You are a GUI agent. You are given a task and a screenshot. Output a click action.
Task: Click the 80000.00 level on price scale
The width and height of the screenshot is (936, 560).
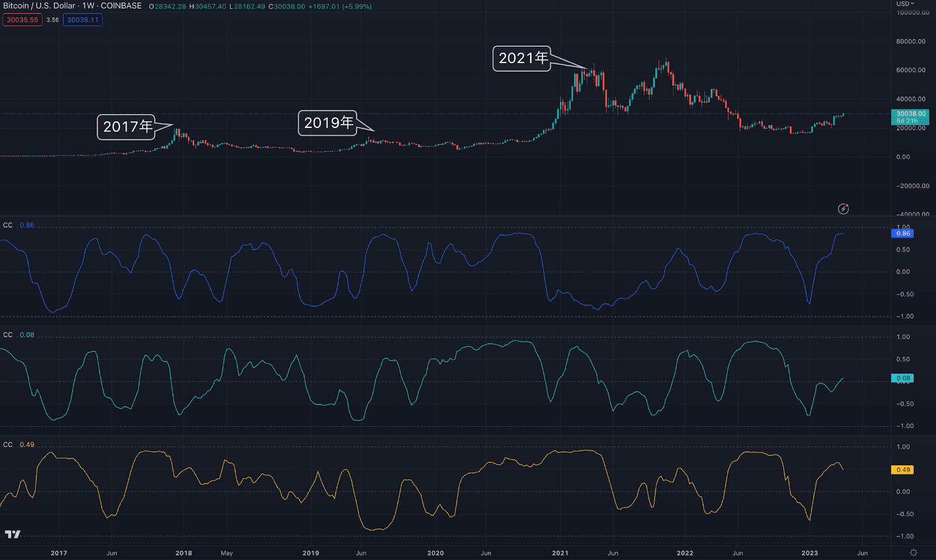tap(910, 42)
